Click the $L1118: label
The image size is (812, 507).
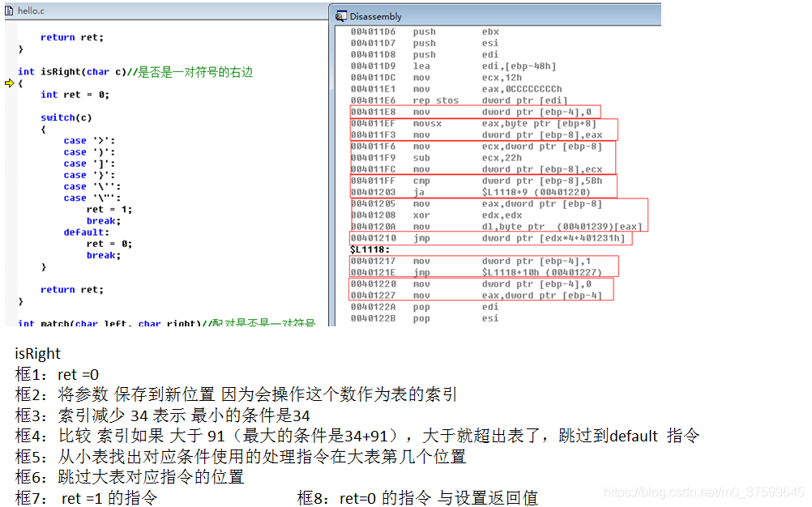click(370, 249)
